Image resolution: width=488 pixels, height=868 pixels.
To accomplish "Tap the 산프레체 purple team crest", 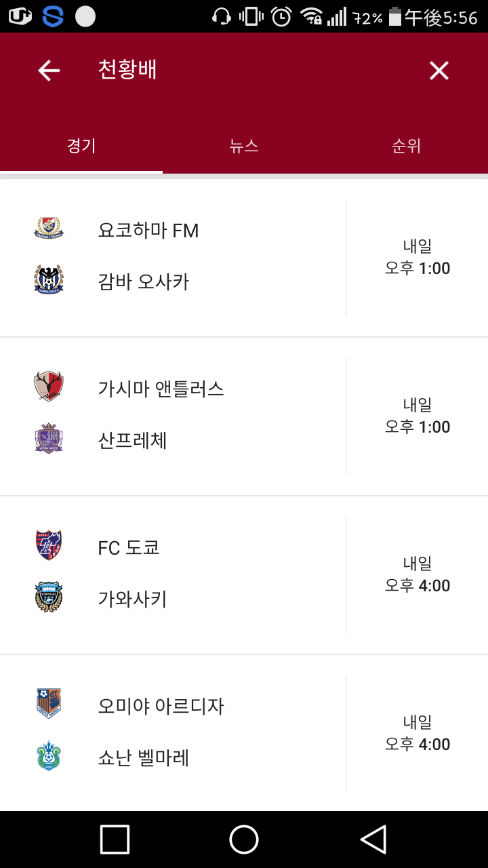I will 49,438.
